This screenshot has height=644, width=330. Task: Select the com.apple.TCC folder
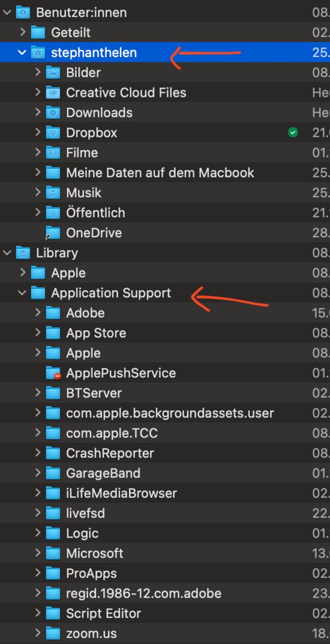coord(112,433)
